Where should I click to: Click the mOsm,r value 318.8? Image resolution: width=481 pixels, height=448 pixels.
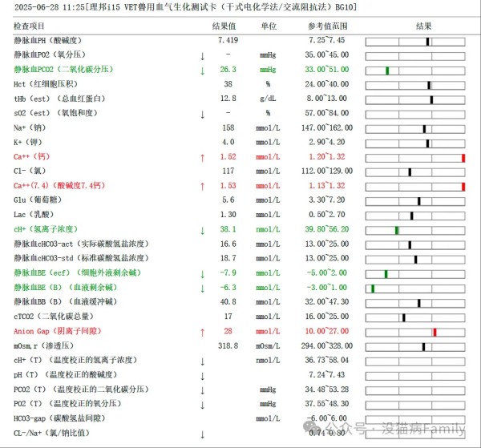[x=228, y=345]
